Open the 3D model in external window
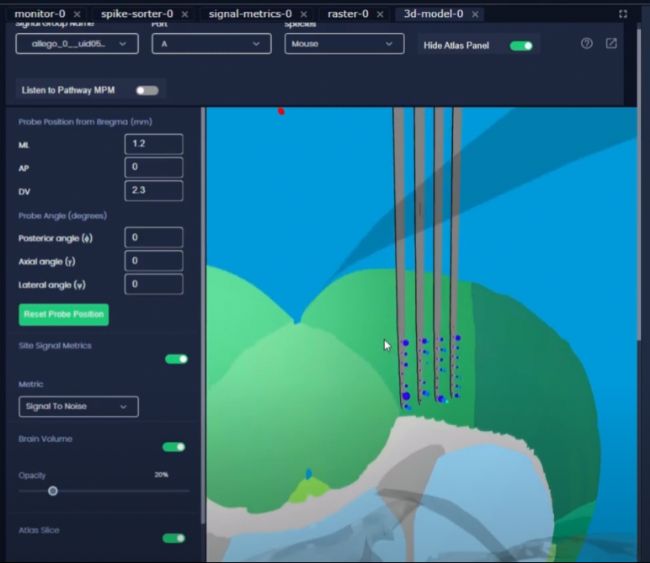Viewport: 650px width, 563px height. [611, 44]
